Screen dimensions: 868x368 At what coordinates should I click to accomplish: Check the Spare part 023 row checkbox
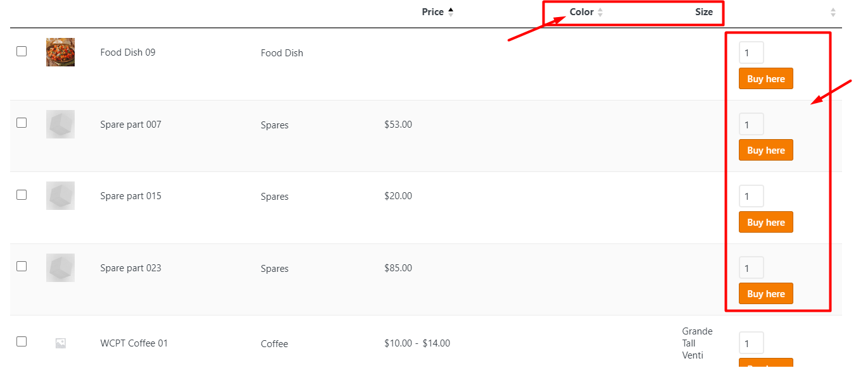(x=21, y=266)
